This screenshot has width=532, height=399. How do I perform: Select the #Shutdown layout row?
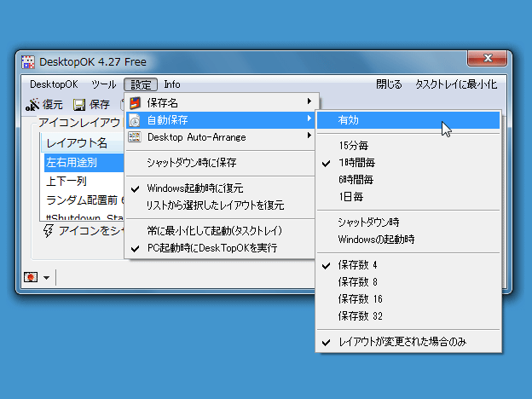click(84, 217)
